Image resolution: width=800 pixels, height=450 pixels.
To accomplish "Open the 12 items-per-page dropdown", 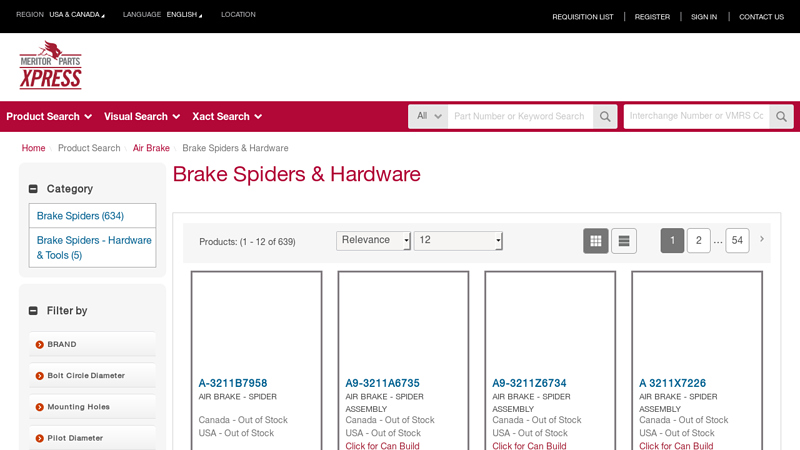I will (458, 240).
